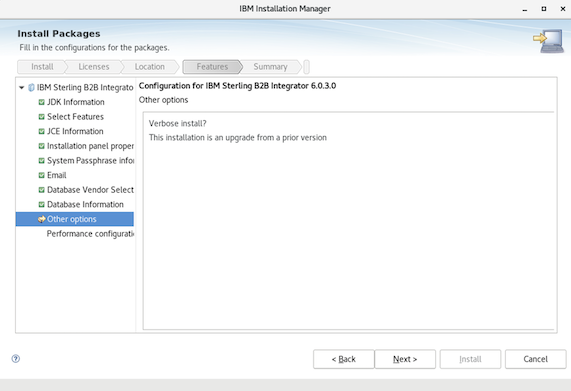Click the Location step in the wizard breadcrumb
This screenshot has height=391, width=571.
150,67
